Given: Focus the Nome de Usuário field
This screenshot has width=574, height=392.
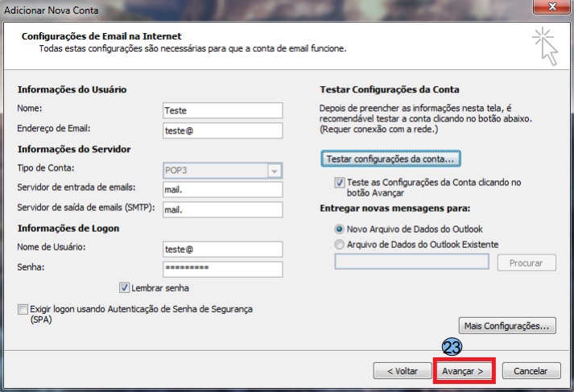Looking at the screenshot, I should (222, 249).
